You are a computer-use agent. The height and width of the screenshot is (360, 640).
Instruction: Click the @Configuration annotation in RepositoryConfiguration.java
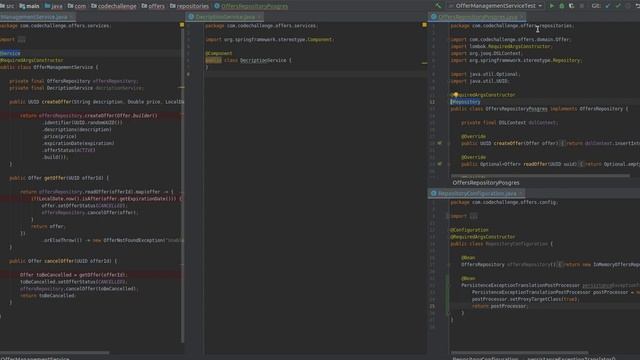[469, 230]
